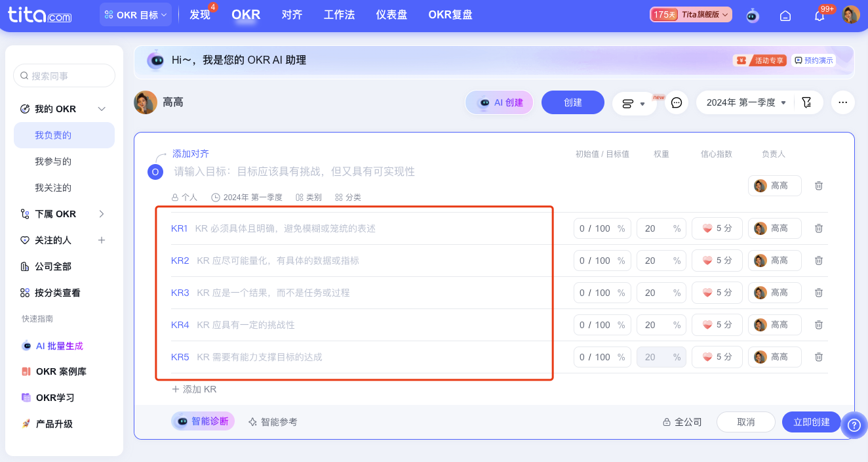Viewport: 868px width, 462px height.
Task: Click the 立即创建 button
Action: [x=811, y=422]
